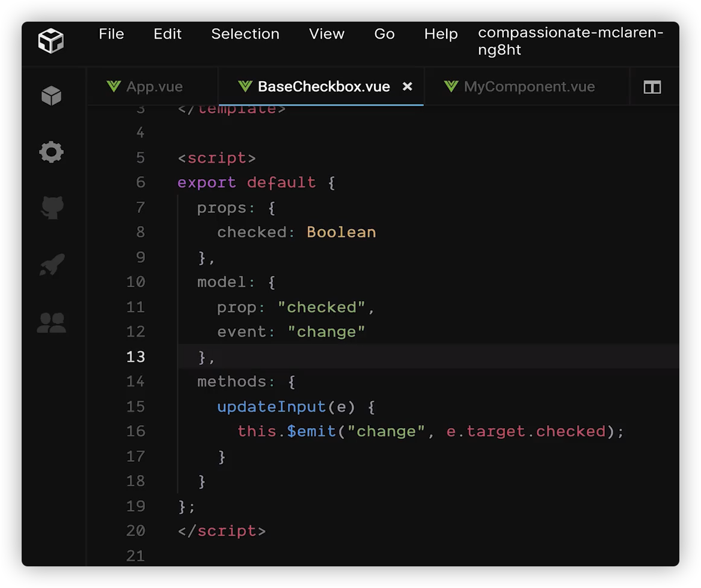Open the View menu
The width and height of the screenshot is (701, 588).
(327, 34)
